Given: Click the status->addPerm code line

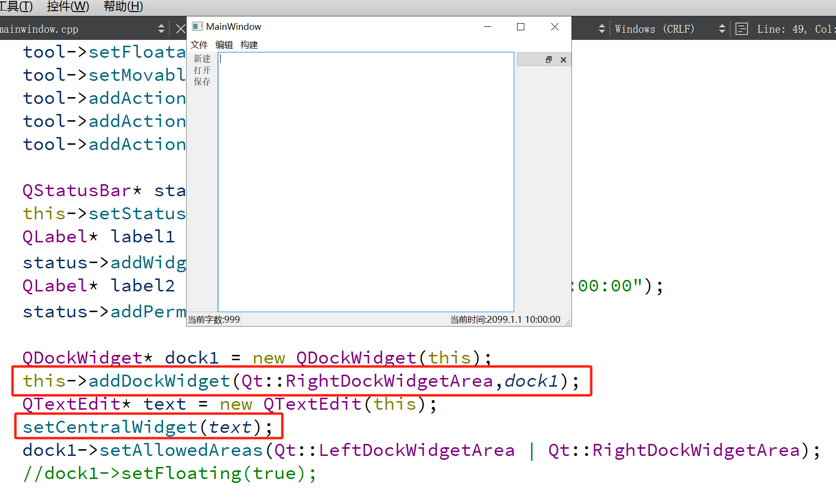Looking at the screenshot, I should point(104,312).
